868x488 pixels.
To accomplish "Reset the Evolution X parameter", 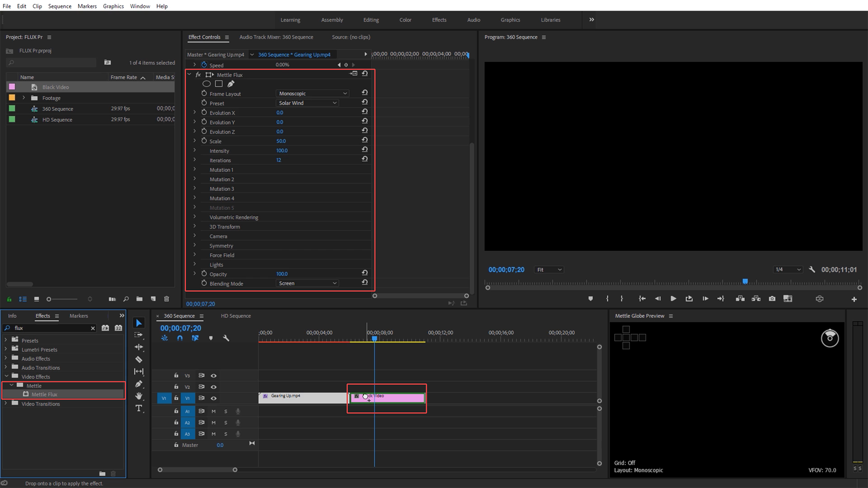I will (x=364, y=112).
